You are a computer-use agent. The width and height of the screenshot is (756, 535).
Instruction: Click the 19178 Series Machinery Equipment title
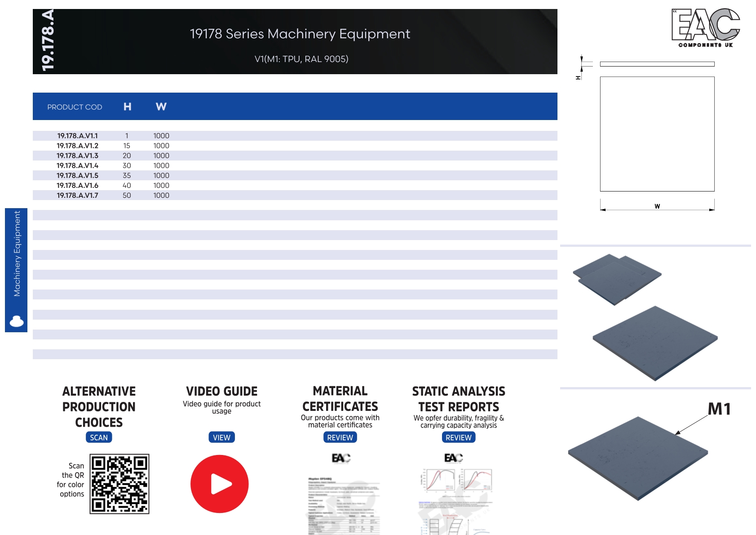[x=300, y=34]
